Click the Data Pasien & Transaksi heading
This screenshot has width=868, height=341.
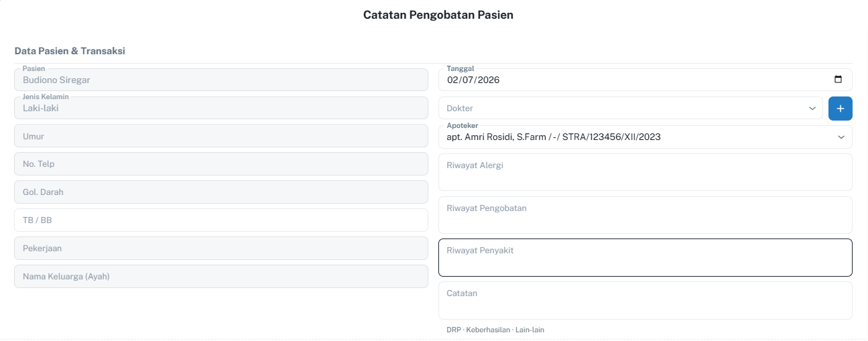(70, 51)
